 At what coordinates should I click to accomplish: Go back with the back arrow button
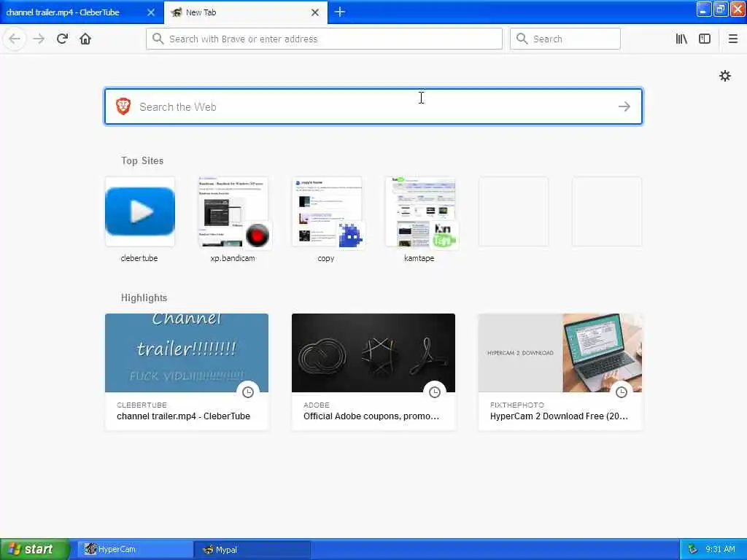click(15, 39)
